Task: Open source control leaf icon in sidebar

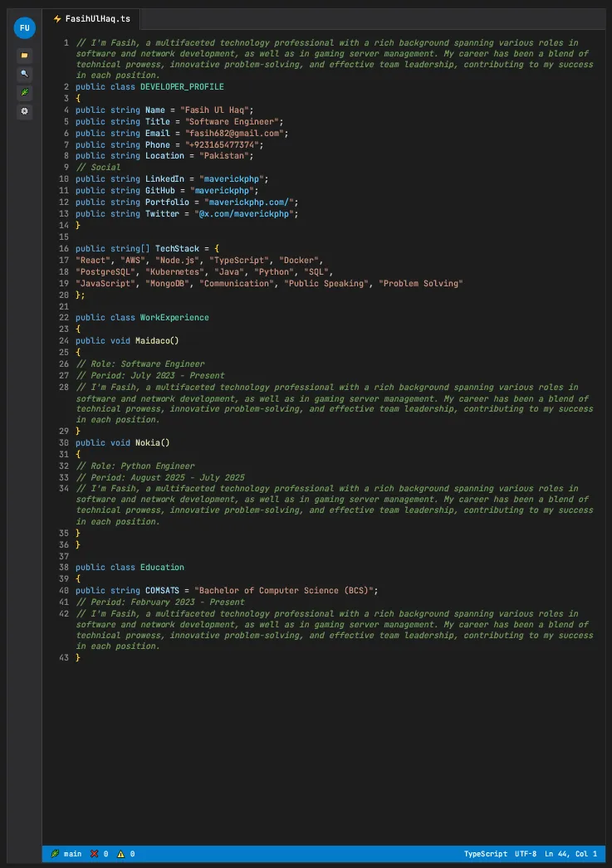Action: pyautogui.click(x=24, y=92)
